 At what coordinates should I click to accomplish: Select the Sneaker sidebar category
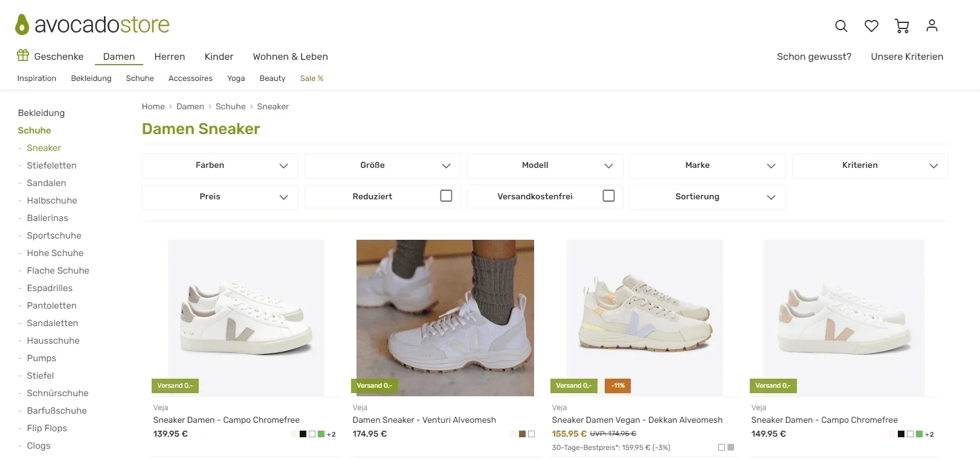coord(44,148)
